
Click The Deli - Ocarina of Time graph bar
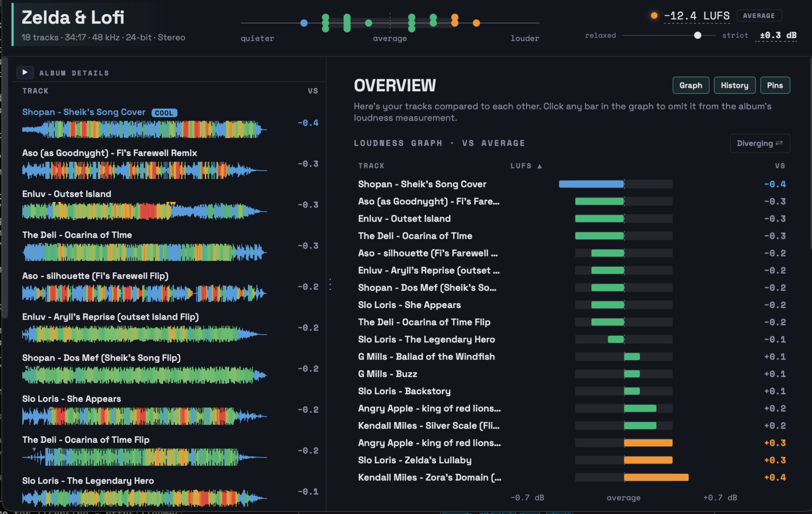599,236
